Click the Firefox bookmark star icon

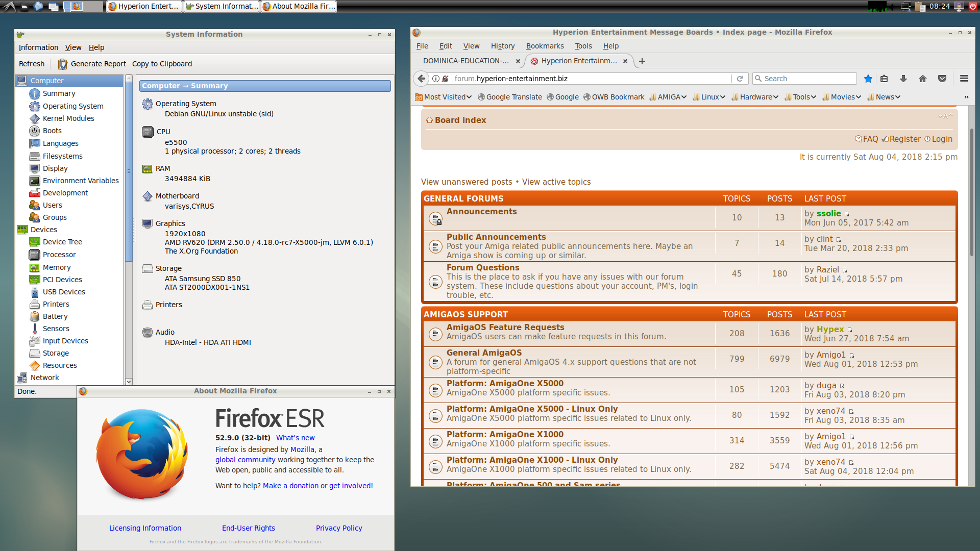coord(868,79)
